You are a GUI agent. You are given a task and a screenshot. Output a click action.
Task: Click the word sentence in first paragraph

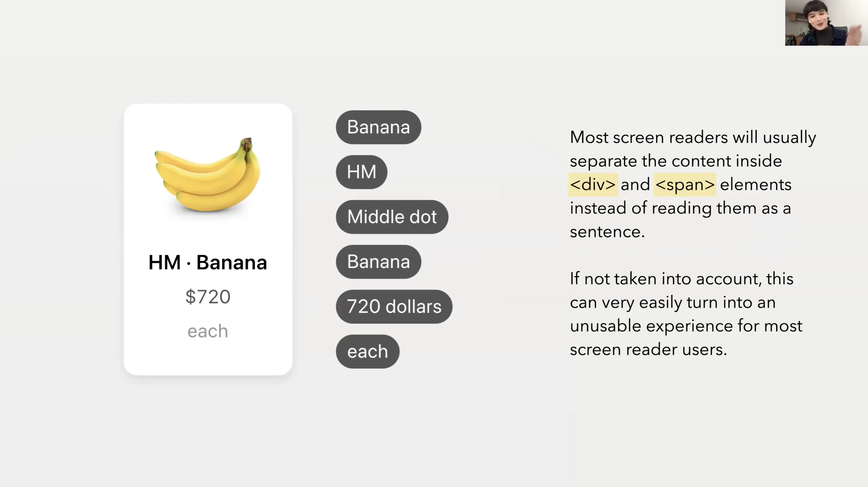point(607,232)
